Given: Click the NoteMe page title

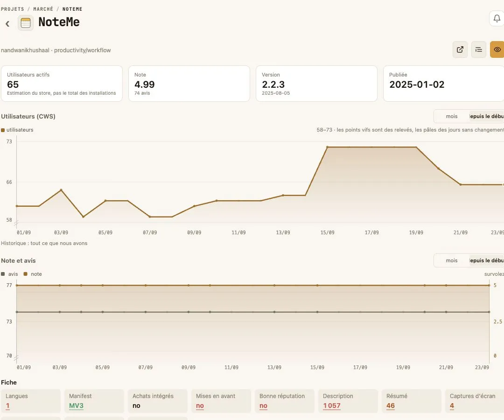Looking at the screenshot, I should (x=59, y=22).
